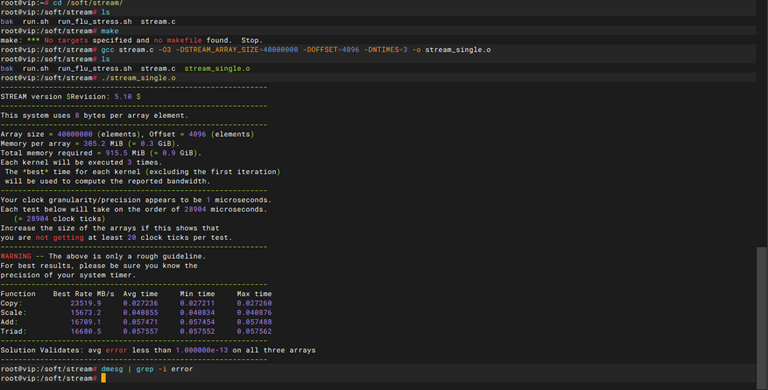Click the make 'No targets specified' error line
The image size is (768, 390).
point(131,40)
